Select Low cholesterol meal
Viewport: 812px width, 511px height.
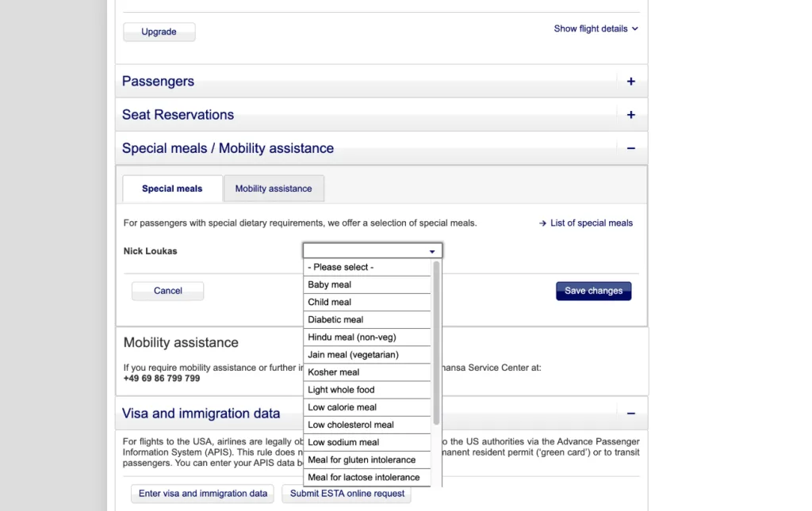[367, 425]
